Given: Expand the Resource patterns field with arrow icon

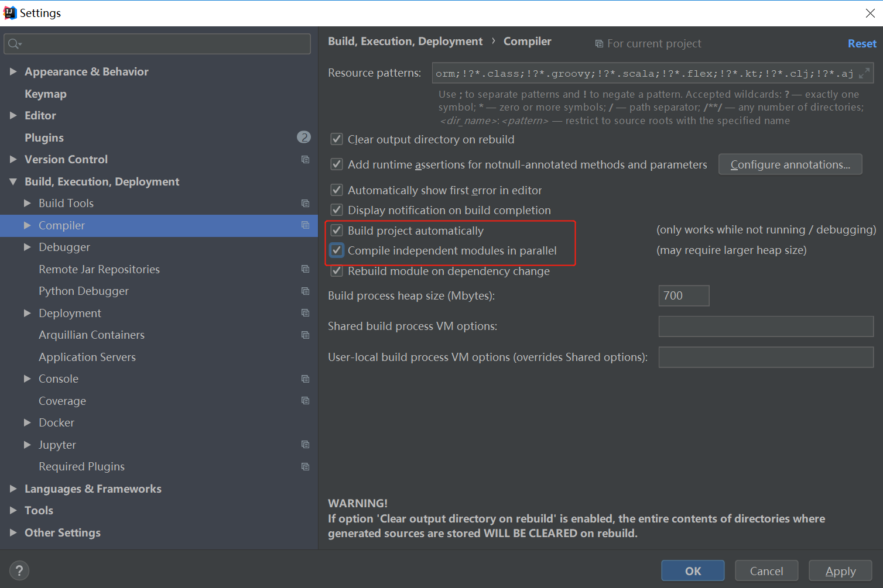Looking at the screenshot, I should 864,73.
